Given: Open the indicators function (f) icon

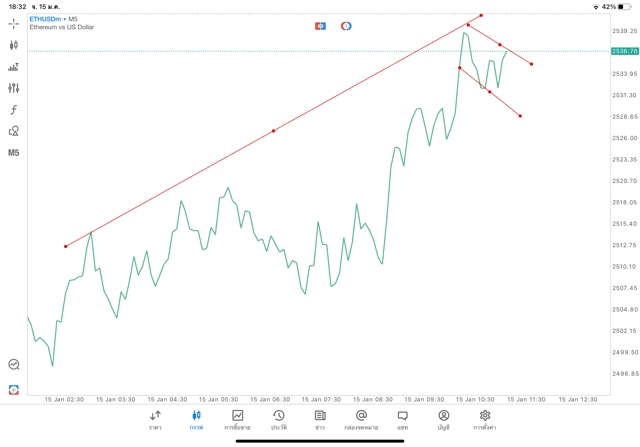Looking at the screenshot, I should pyautogui.click(x=14, y=109).
